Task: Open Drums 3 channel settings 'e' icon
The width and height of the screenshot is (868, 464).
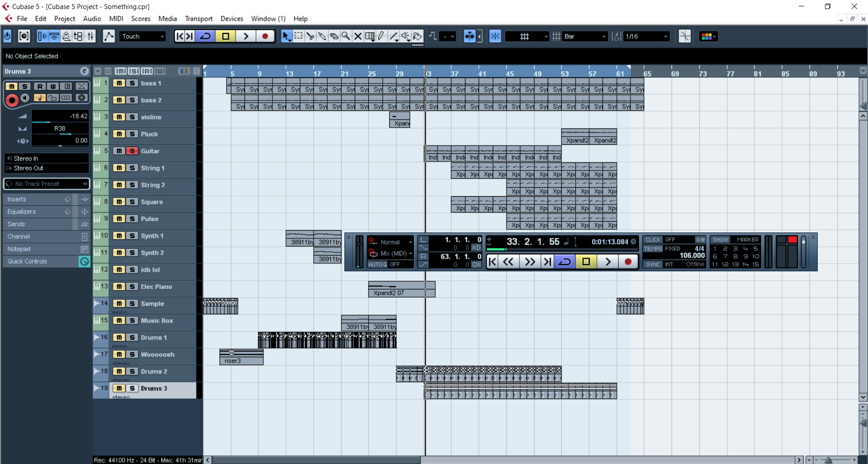Action: pyautogui.click(x=84, y=71)
